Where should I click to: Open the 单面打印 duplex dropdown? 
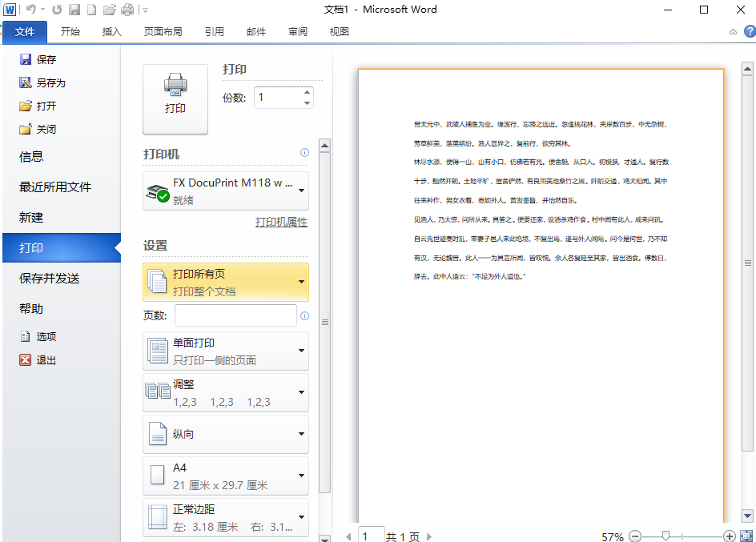(x=226, y=351)
